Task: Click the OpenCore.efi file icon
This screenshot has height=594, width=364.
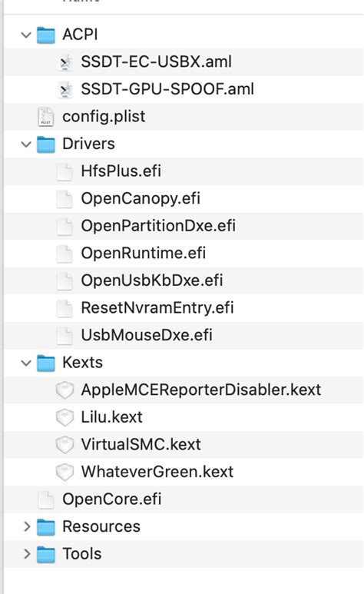Action: click(46, 499)
